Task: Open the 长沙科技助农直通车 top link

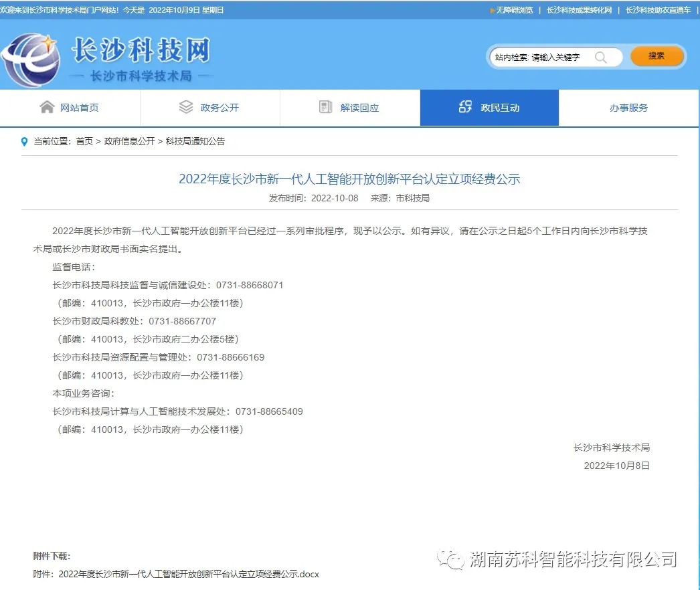Action: pyautogui.click(x=658, y=10)
